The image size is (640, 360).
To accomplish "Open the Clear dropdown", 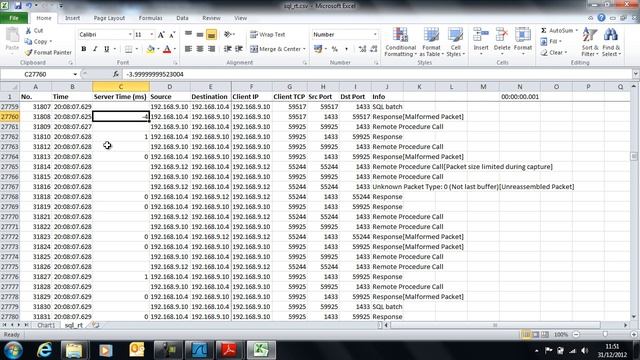I will click(x=554, y=52).
